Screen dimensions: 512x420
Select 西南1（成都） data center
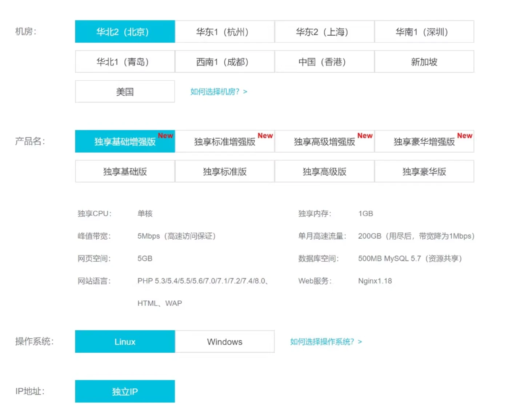[x=224, y=62]
